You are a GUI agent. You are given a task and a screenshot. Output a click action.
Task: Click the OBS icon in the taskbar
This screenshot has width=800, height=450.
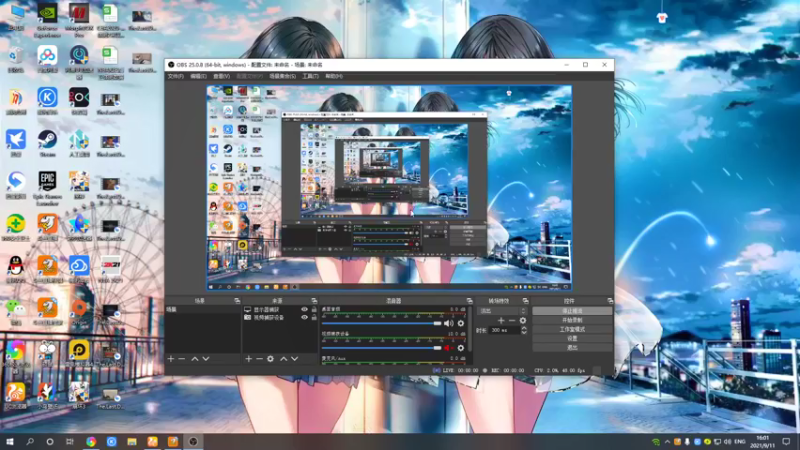[193, 442]
